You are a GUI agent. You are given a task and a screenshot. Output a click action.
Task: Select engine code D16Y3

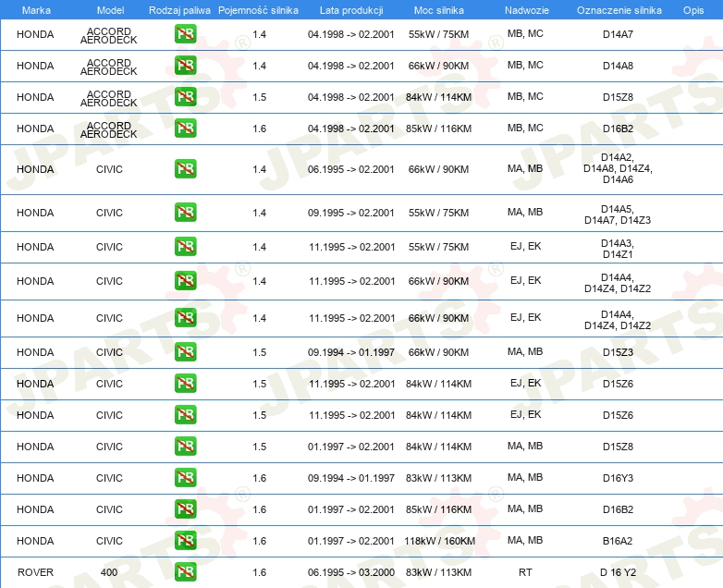(x=618, y=478)
